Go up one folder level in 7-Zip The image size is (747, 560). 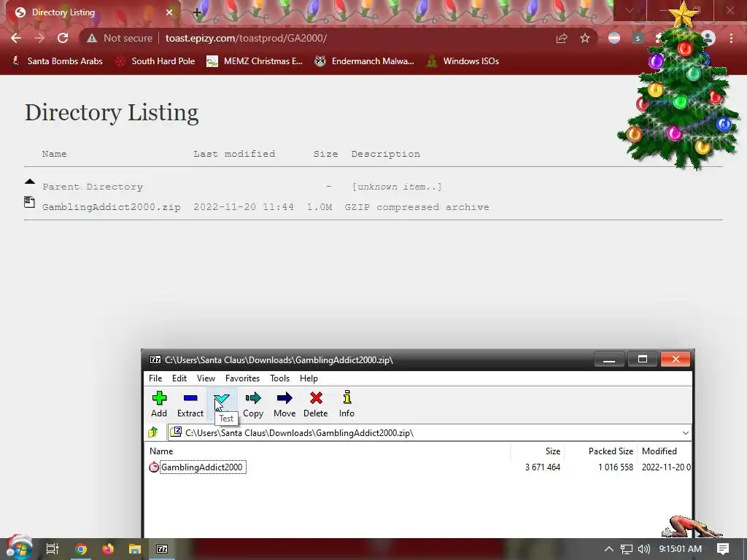click(x=153, y=432)
